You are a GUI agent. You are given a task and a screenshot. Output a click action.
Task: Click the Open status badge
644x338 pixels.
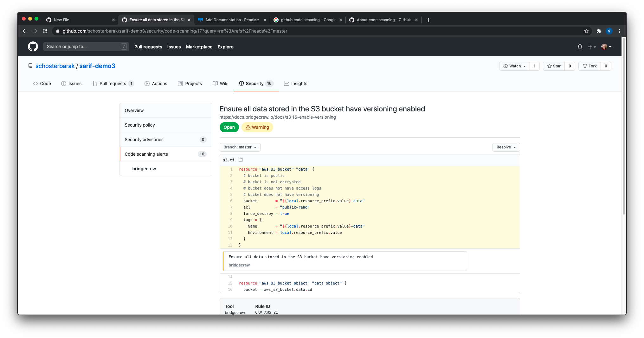[x=229, y=127]
